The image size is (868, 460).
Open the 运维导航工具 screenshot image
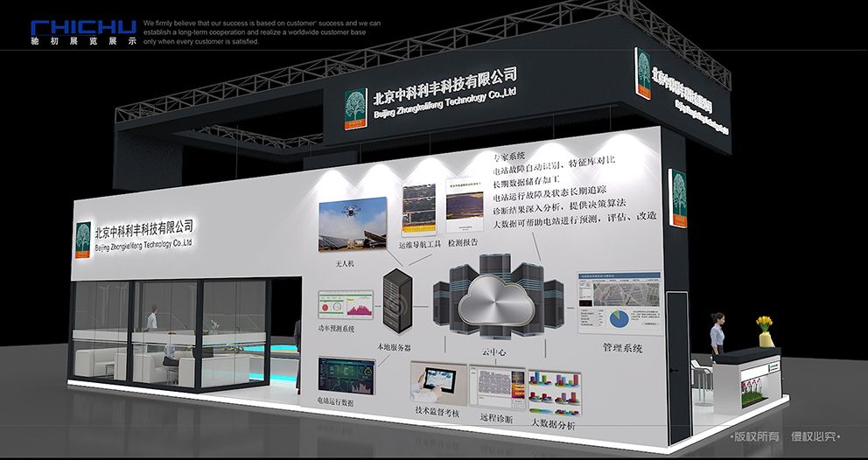[x=419, y=209]
